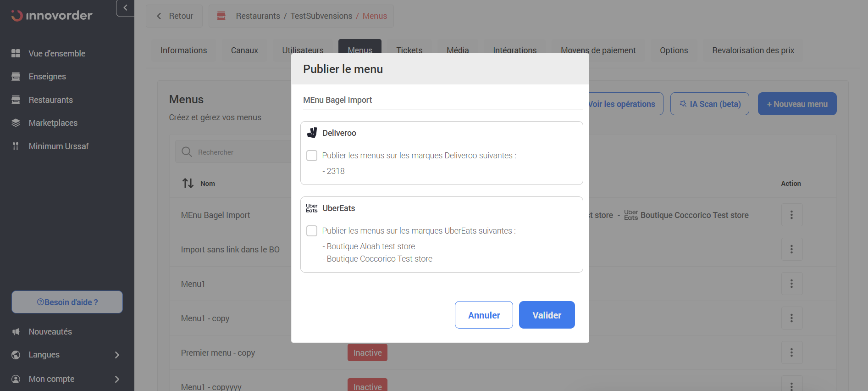Click the Enseignes store icon in sidebar
The width and height of the screenshot is (868, 391).
(x=16, y=76)
